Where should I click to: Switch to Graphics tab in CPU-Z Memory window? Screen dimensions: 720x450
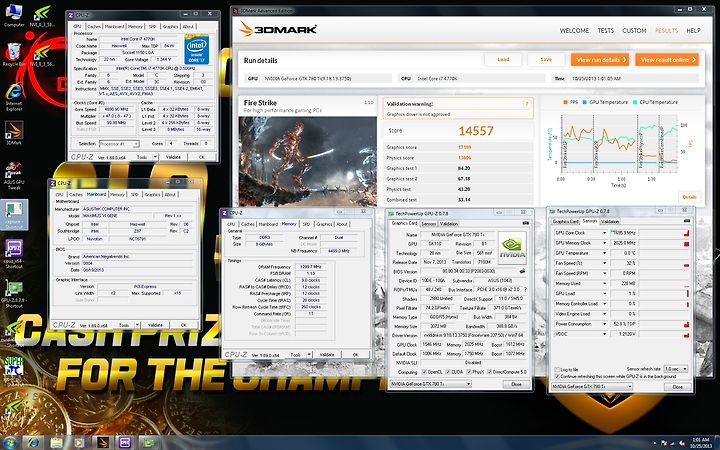click(324, 224)
